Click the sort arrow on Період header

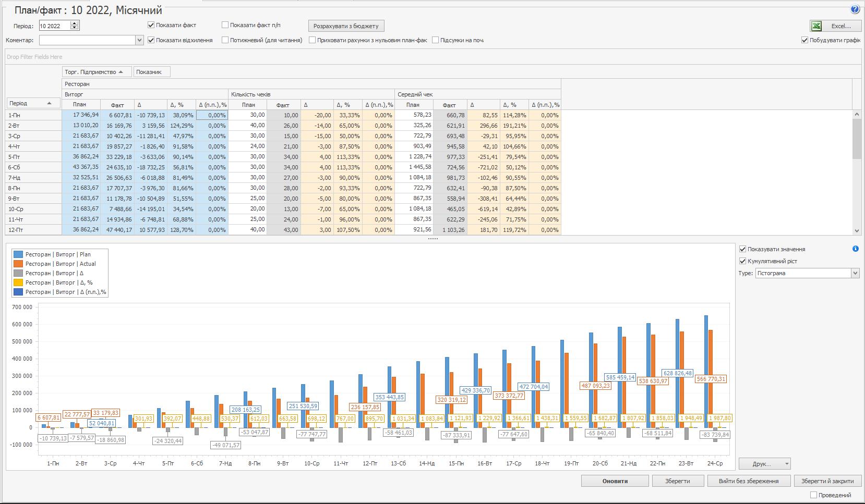(50, 103)
